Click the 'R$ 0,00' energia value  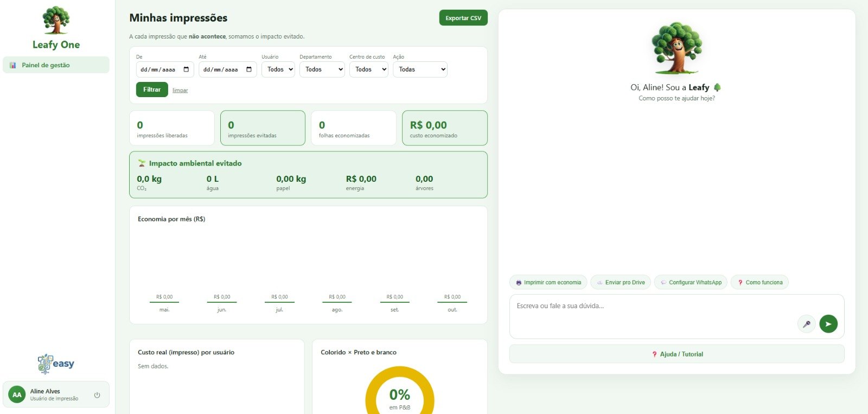coord(361,179)
